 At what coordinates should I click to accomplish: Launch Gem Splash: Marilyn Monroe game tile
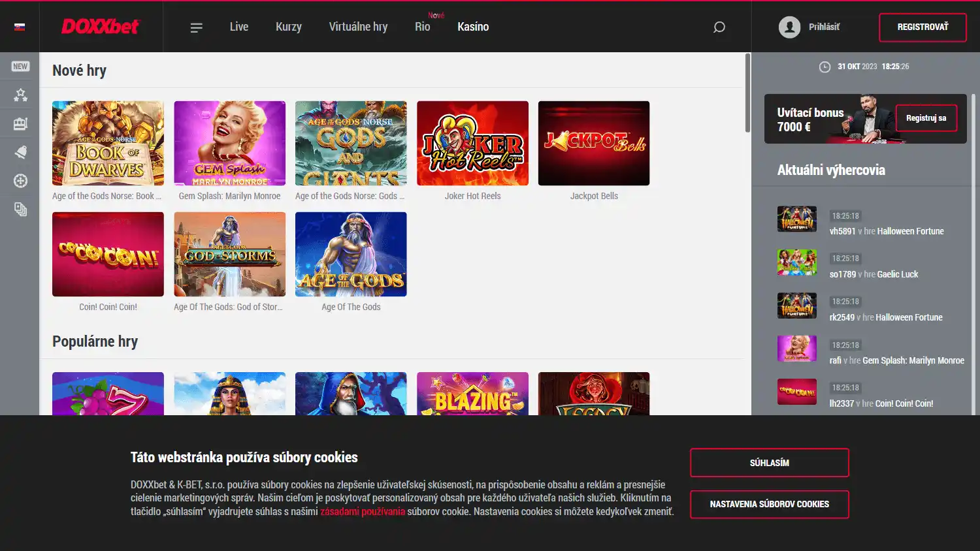229,143
